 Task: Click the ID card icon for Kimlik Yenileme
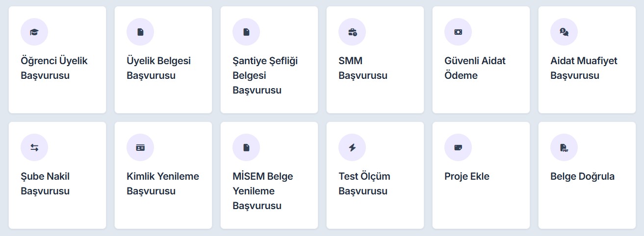pyautogui.click(x=140, y=147)
